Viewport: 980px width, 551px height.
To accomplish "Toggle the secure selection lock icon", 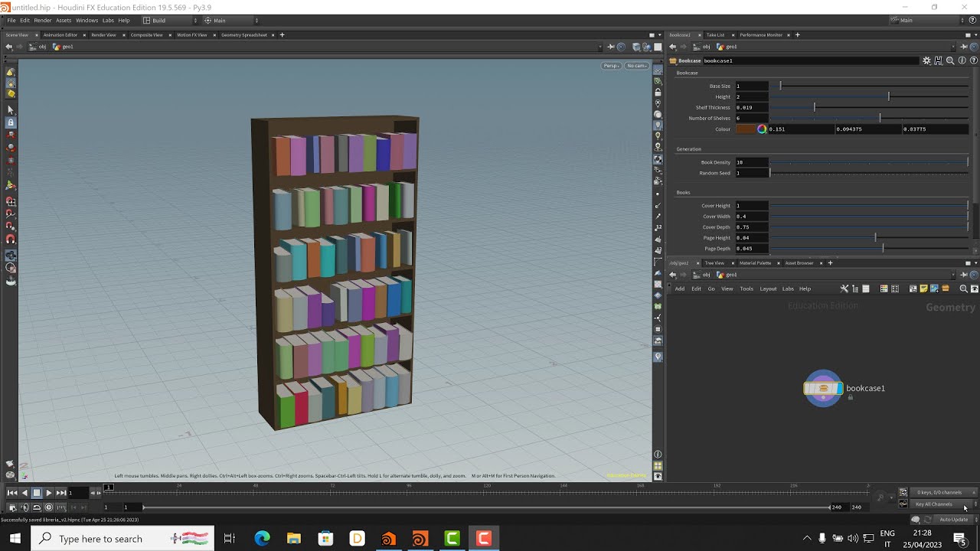I will point(11,122).
